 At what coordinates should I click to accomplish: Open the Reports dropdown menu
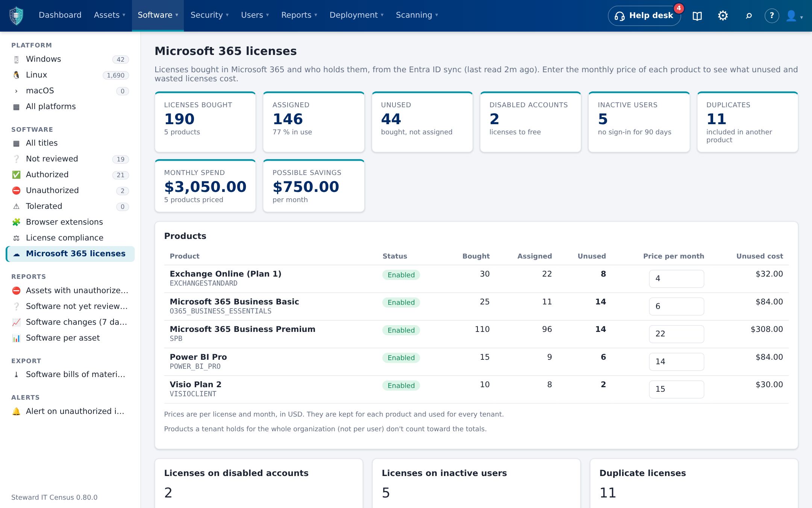(x=299, y=15)
